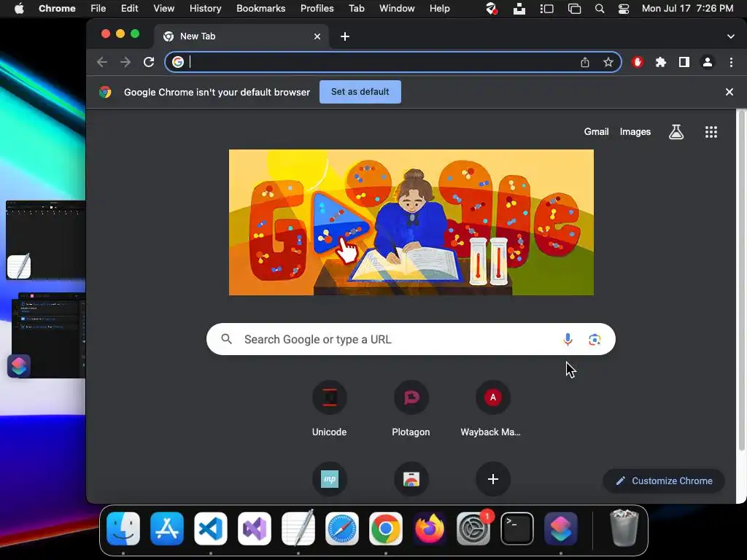Launch Finder from the Dock
The width and height of the screenshot is (747, 560).
point(123,529)
